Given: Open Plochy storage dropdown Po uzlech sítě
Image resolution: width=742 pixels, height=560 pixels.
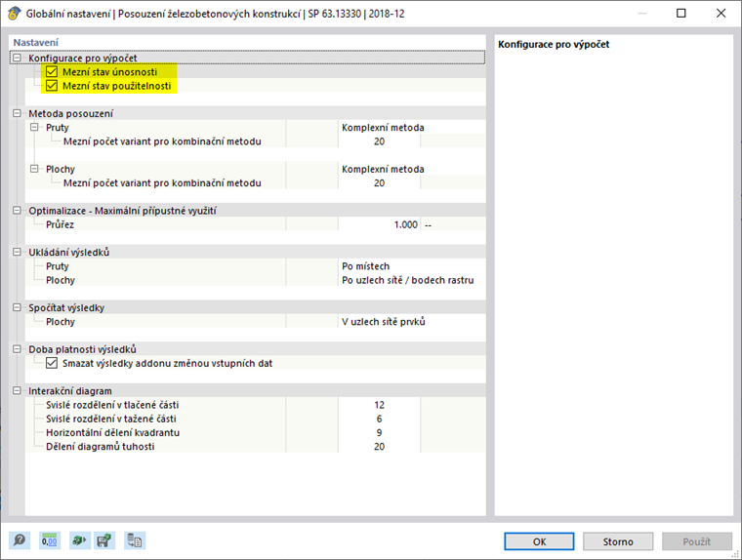Looking at the screenshot, I should coord(412,280).
